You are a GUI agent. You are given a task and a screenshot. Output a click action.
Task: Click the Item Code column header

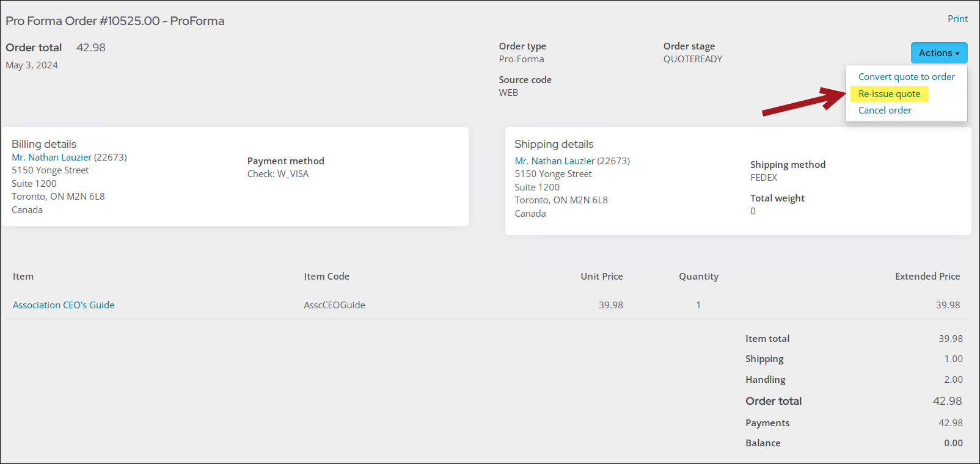[x=327, y=277]
